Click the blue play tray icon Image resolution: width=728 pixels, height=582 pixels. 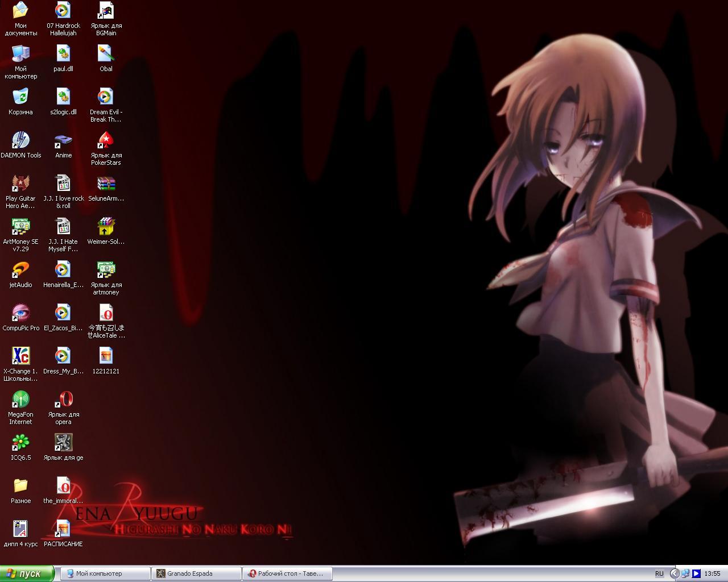click(696, 573)
